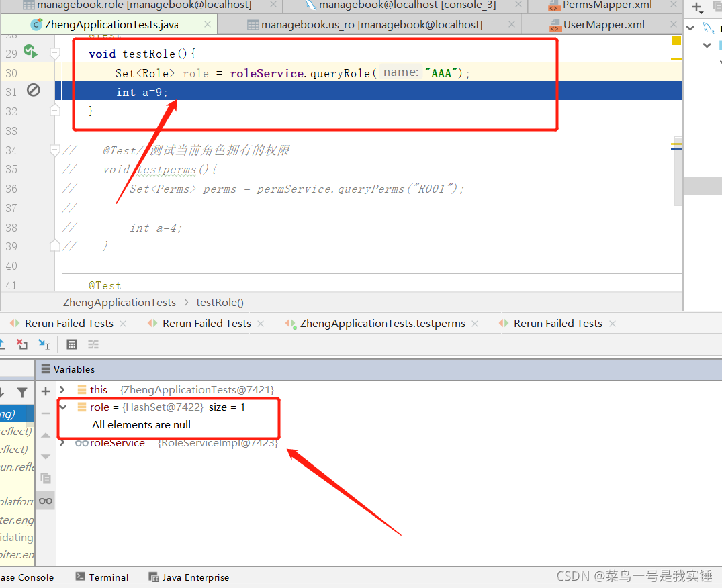Viewport: 722px width, 588px height.
Task: Click the testRole() breadcrumb
Action: [x=220, y=302]
